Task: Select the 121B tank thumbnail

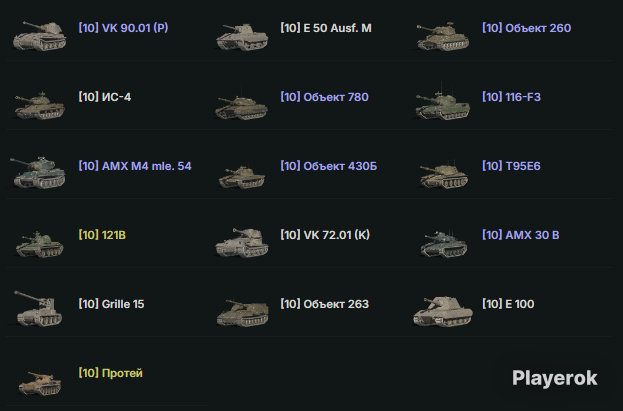Action: pyautogui.click(x=39, y=244)
